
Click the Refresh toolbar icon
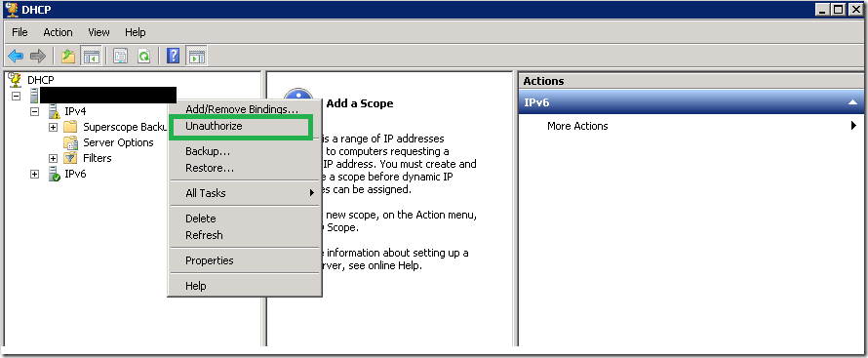143,56
